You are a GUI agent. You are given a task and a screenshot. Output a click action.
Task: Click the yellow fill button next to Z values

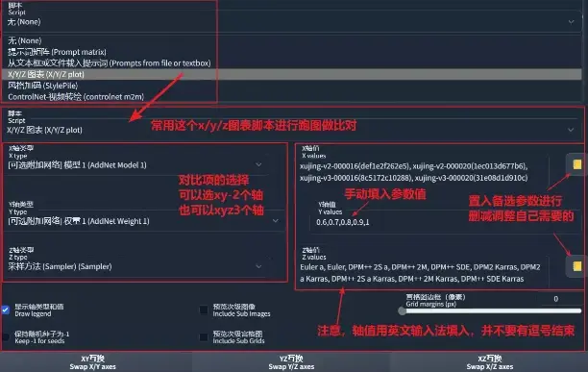click(576, 266)
